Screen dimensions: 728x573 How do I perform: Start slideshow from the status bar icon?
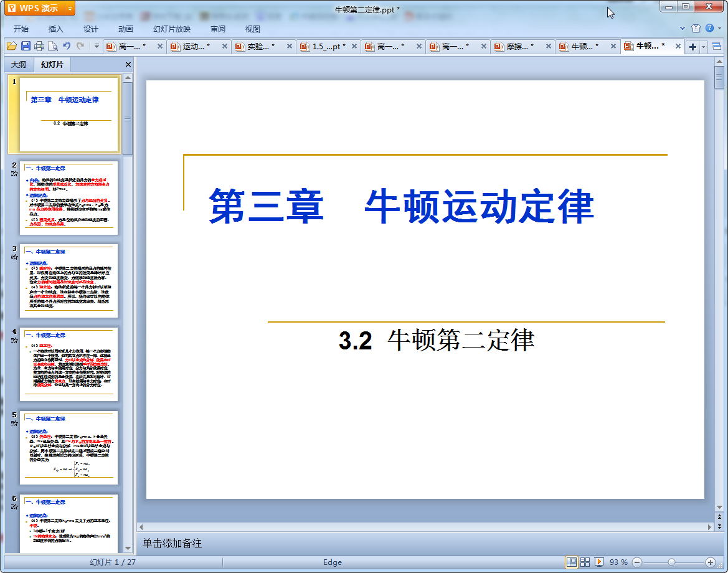click(599, 562)
